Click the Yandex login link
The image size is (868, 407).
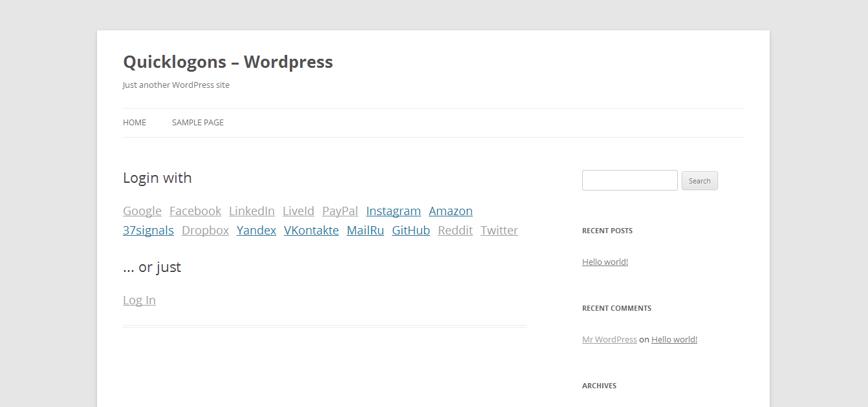tap(256, 231)
